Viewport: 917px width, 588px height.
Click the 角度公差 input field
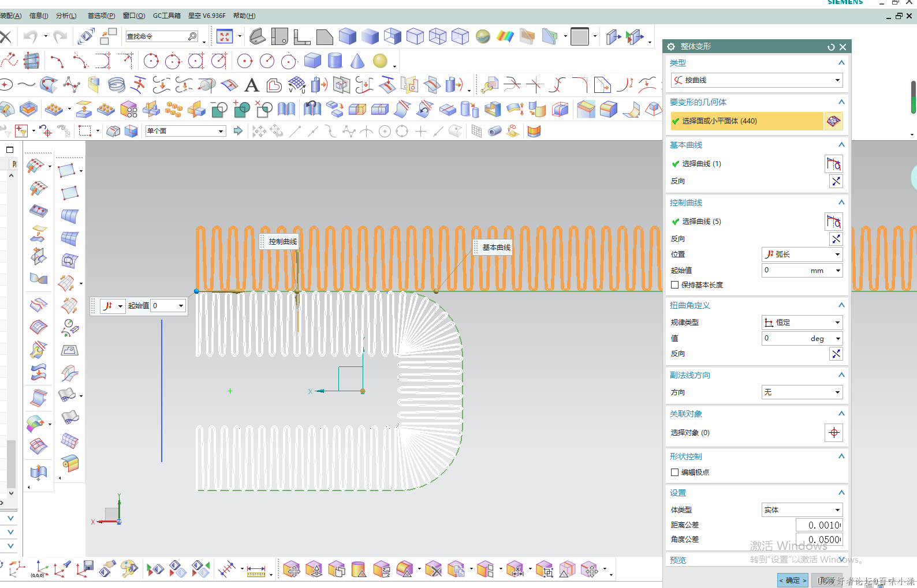click(x=819, y=540)
